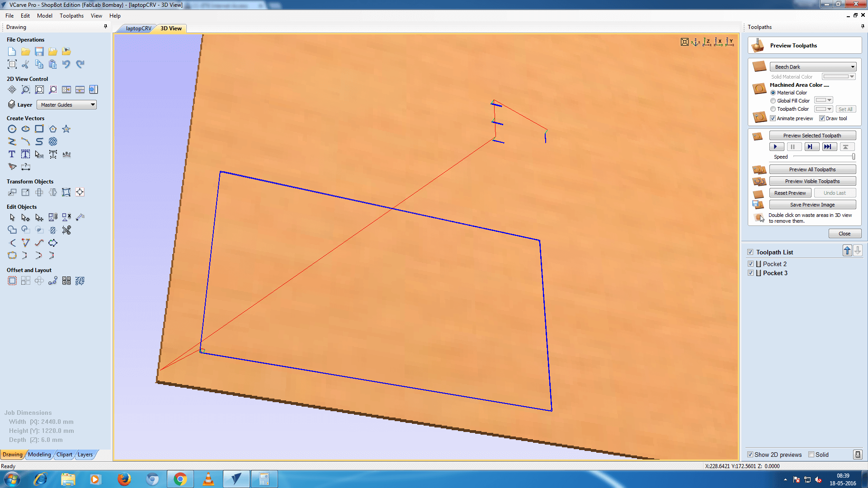Image resolution: width=868 pixels, height=488 pixels.
Task: Click Preview Visible Toolpaths button
Action: tap(812, 181)
